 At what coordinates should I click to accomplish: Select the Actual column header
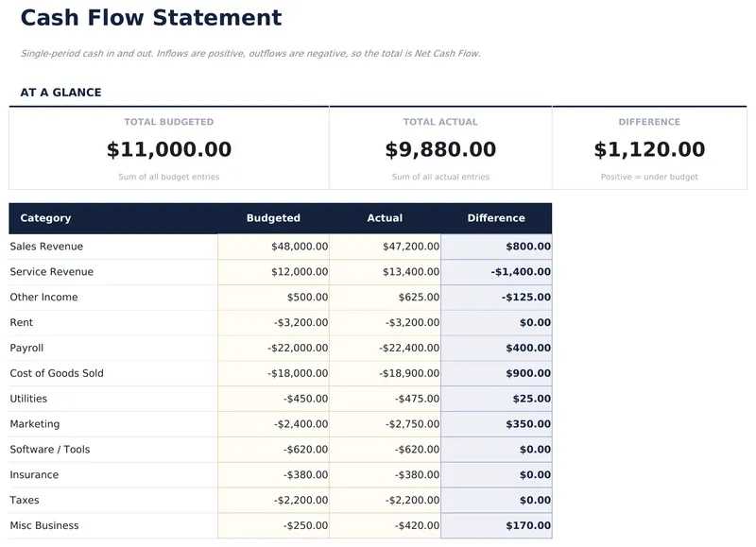click(x=385, y=218)
